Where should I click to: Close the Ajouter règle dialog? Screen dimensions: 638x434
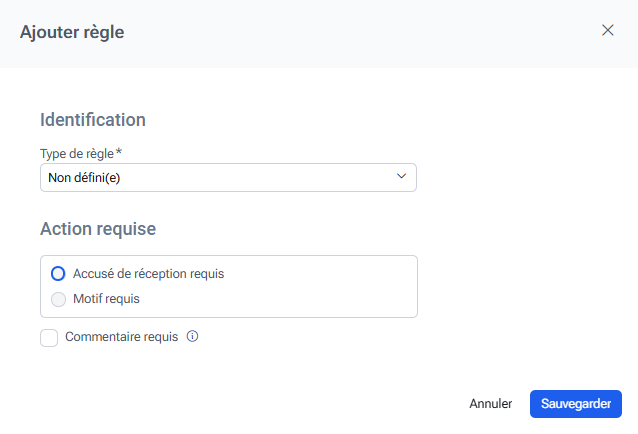(x=607, y=30)
